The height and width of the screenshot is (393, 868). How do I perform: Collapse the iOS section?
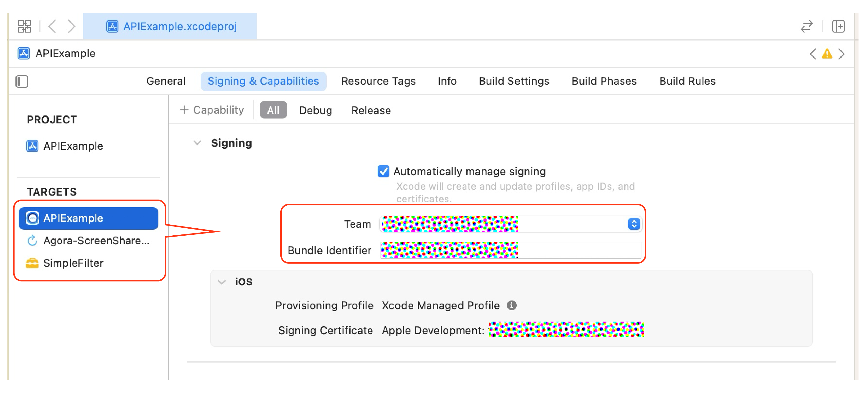point(222,282)
